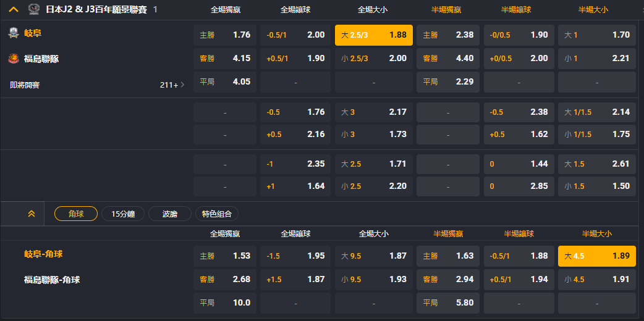
Task: Click the 福島聯隊 team crest icon
Action: pos(14,59)
